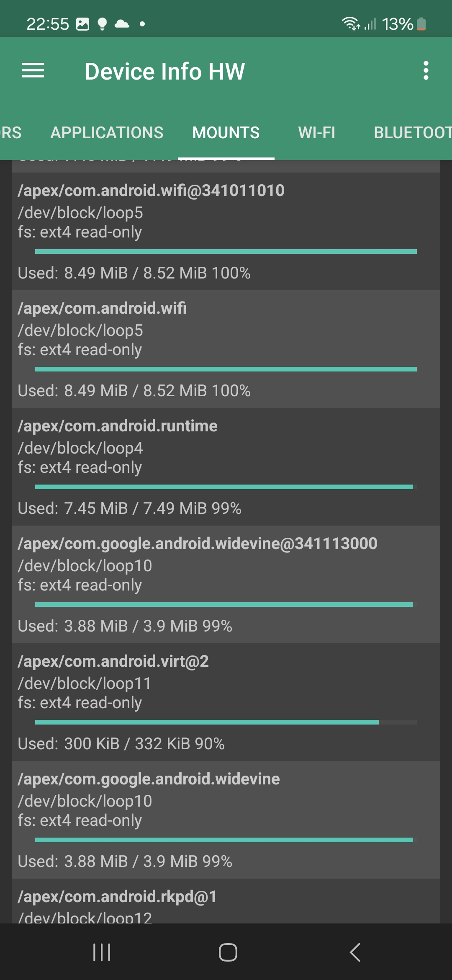Switch to the Applications tab
This screenshot has height=980, width=452.
click(107, 133)
